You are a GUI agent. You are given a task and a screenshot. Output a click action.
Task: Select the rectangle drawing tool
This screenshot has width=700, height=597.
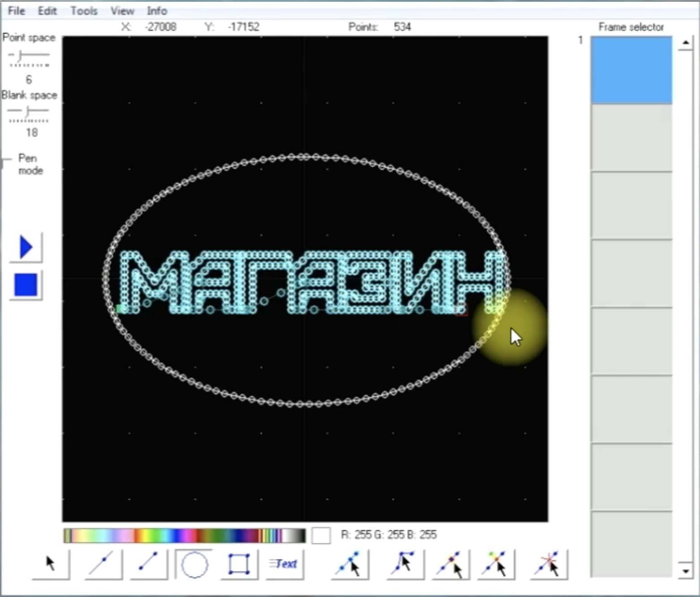coord(239,564)
